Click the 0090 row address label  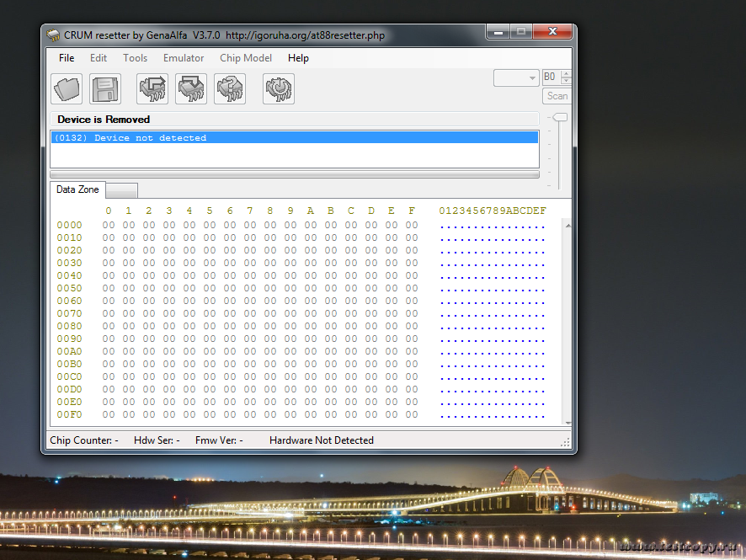tap(69, 339)
